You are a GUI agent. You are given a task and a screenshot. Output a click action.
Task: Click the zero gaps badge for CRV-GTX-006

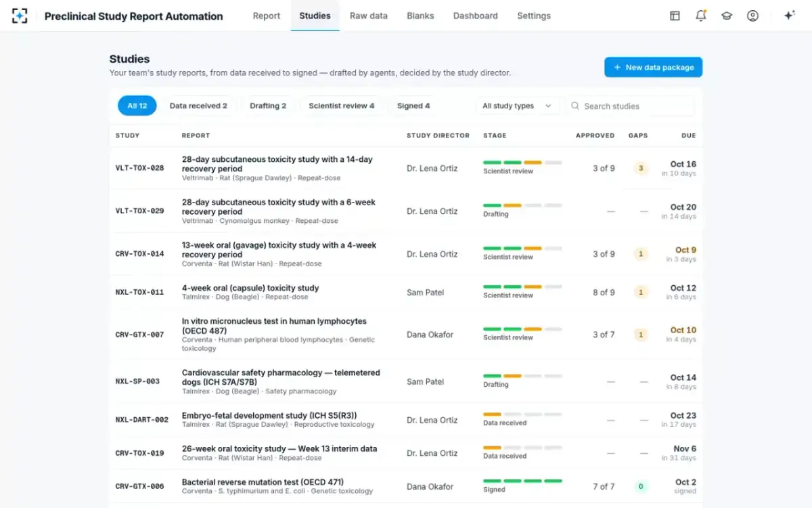pyautogui.click(x=641, y=486)
